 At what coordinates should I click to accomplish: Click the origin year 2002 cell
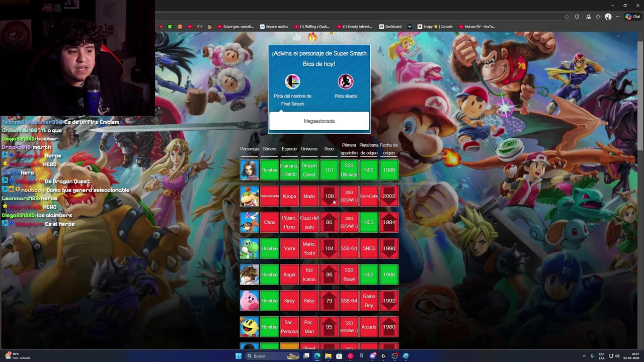pos(389,196)
